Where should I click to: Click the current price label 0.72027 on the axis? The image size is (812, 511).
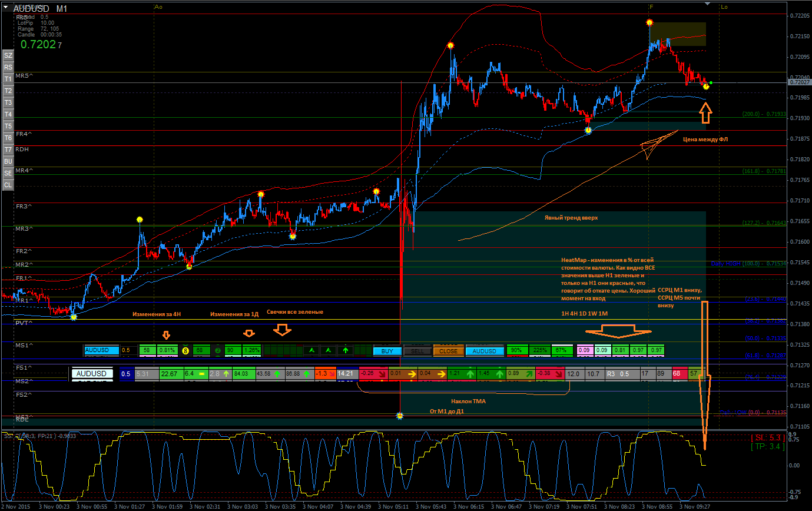[798, 83]
